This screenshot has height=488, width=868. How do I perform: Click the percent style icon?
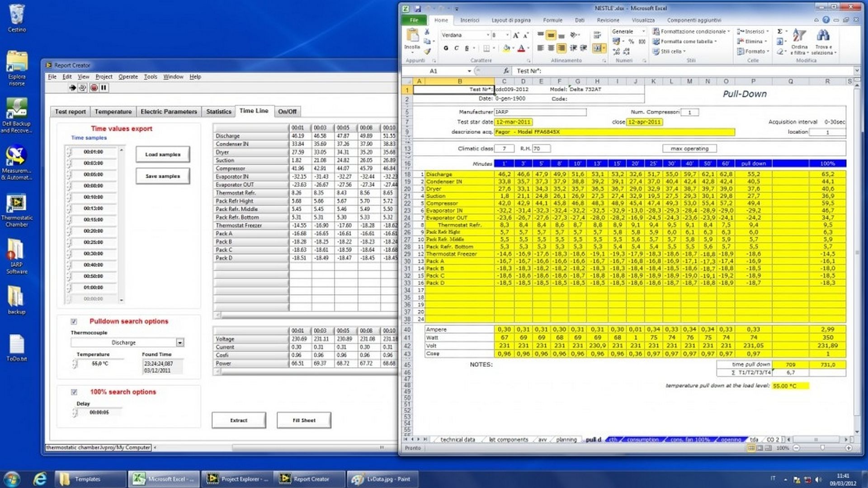[631, 41]
